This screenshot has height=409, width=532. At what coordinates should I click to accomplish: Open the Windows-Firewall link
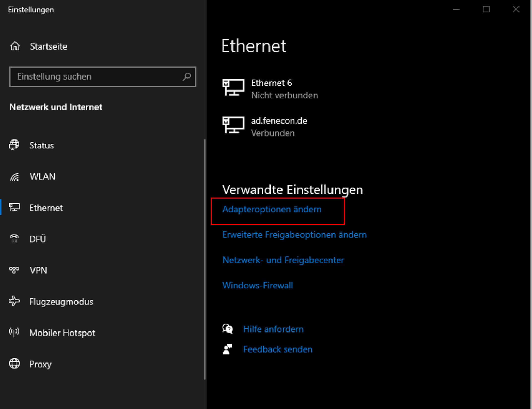click(258, 285)
